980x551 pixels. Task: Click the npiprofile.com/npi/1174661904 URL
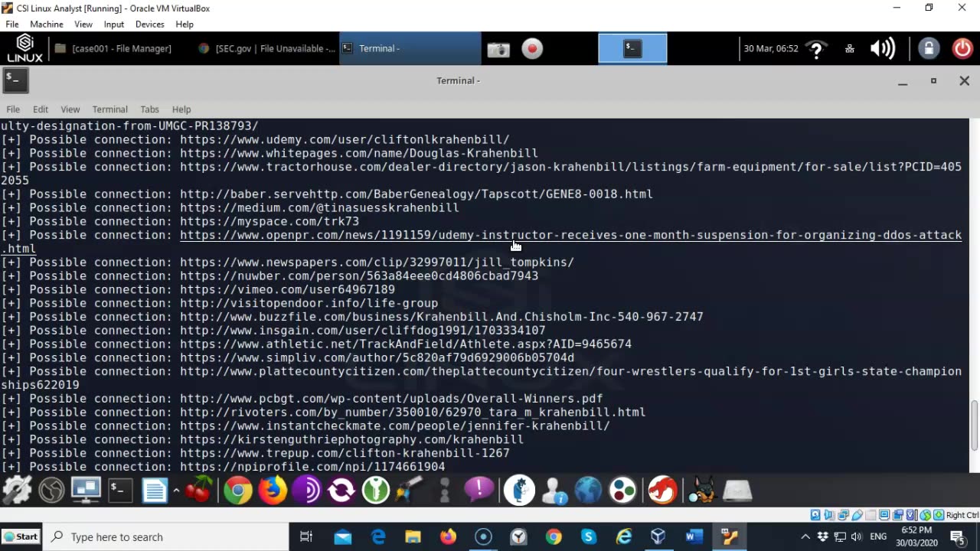(312, 467)
